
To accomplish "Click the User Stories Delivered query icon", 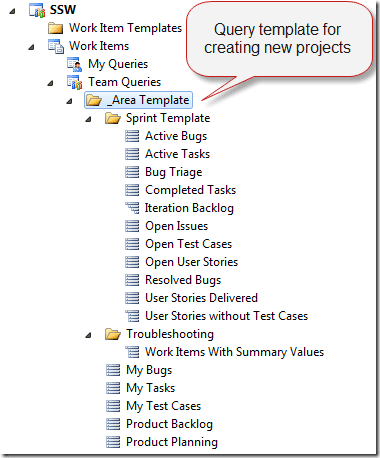I will click(x=132, y=298).
